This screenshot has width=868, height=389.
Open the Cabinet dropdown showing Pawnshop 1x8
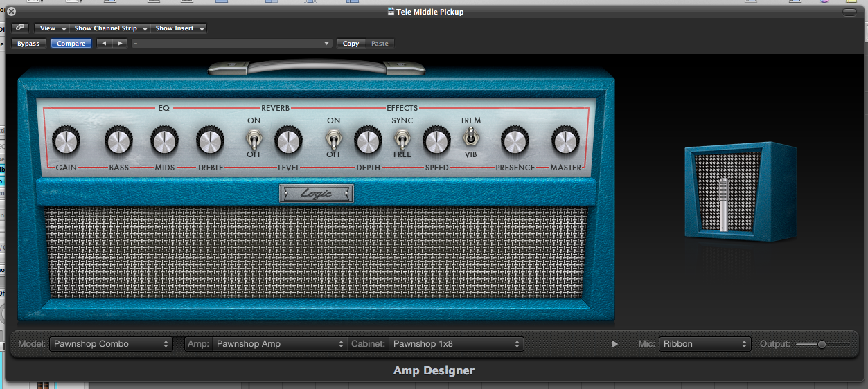(x=457, y=343)
